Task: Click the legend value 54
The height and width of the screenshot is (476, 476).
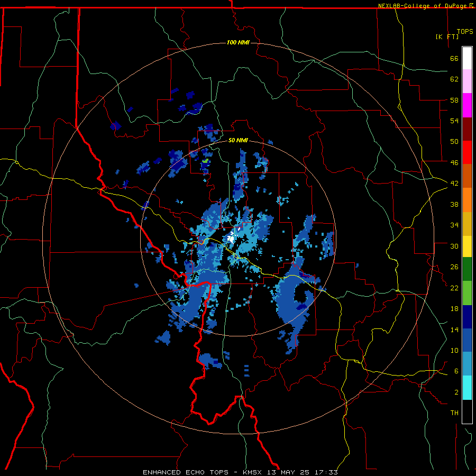Action: [454, 121]
